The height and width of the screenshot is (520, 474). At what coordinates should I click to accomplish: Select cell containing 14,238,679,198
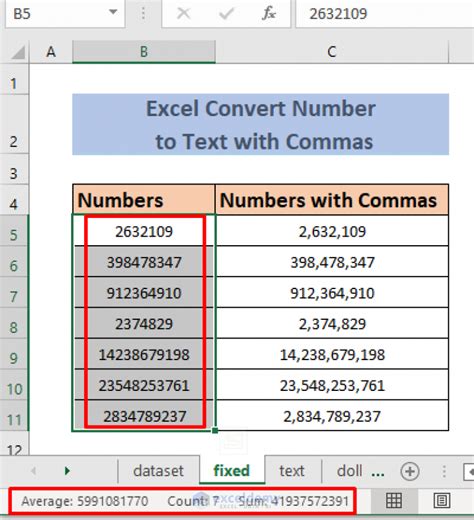[332, 354]
